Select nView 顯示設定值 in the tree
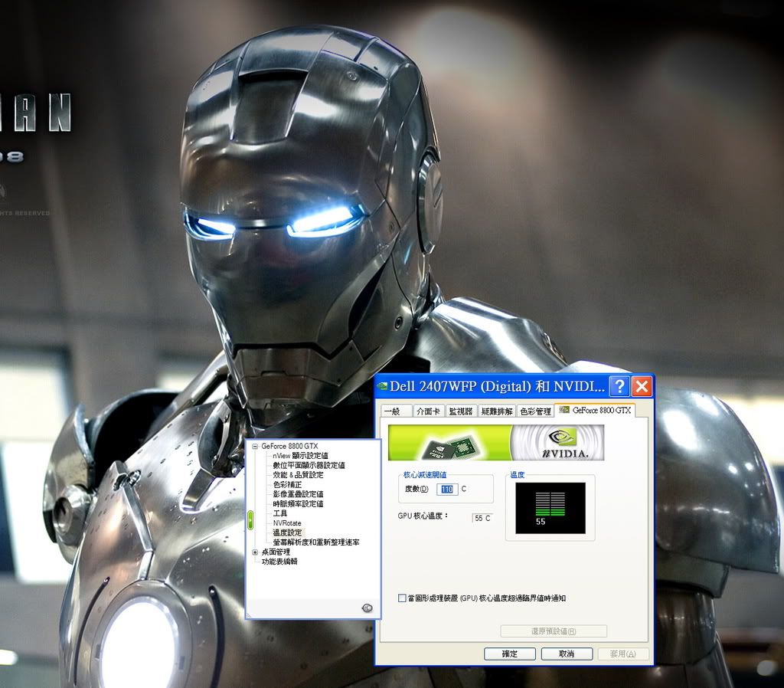 [x=300, y=456]
